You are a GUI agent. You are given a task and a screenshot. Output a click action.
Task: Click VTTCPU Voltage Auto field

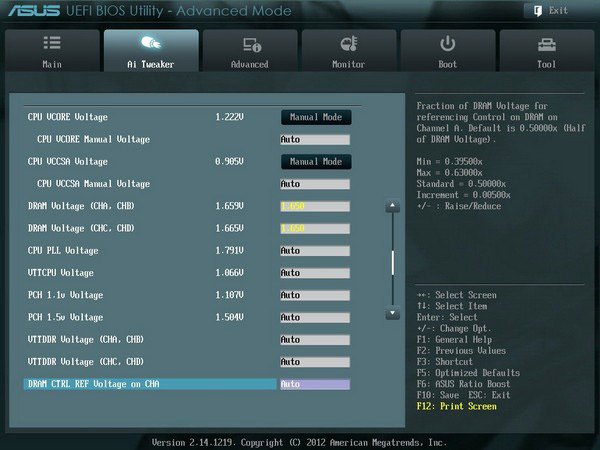coord(315,273)
